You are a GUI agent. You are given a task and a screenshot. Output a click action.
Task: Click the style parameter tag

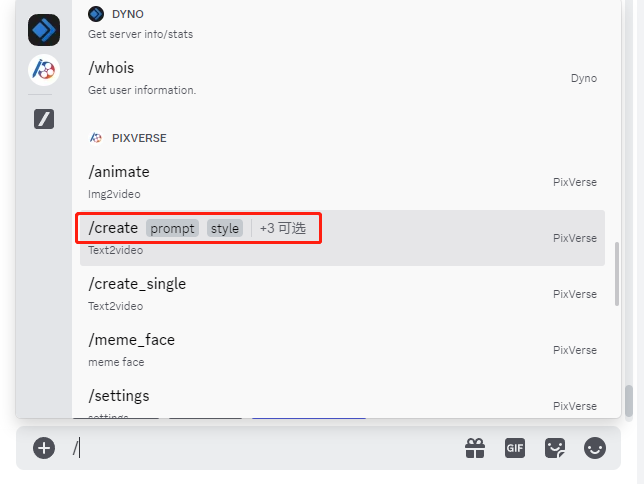225,228
